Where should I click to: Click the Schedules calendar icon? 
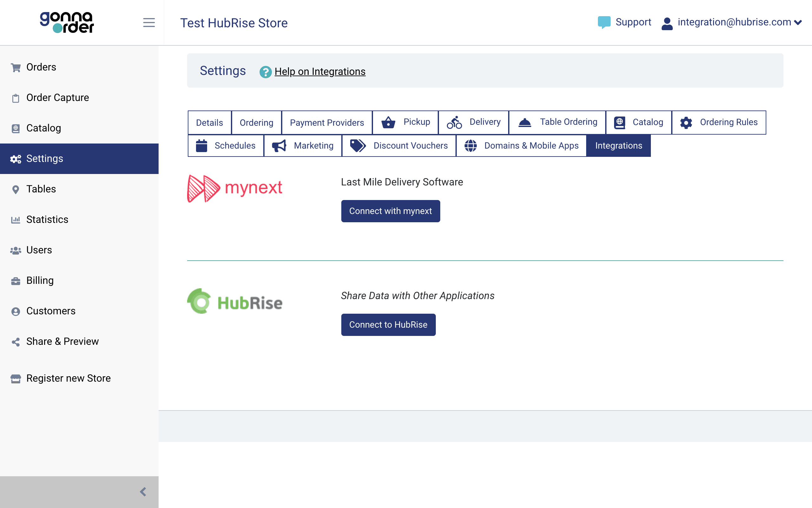201,145
